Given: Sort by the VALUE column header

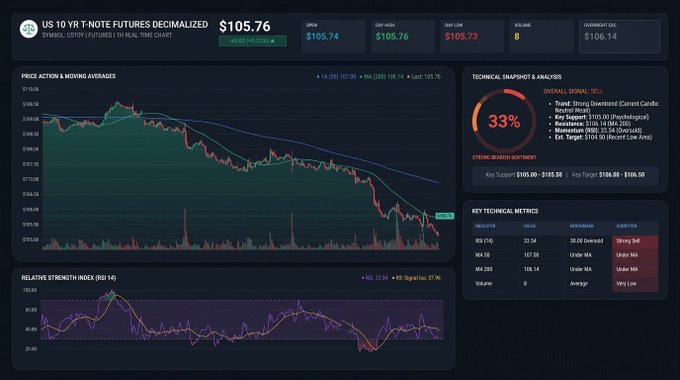Looking at the screenshot, I should tap(530, 226).
